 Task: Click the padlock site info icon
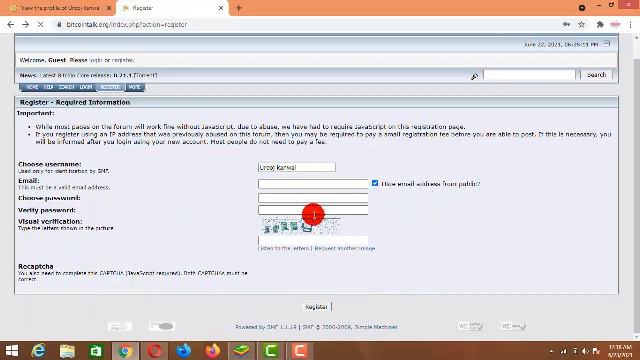click(x=59, y=24)
